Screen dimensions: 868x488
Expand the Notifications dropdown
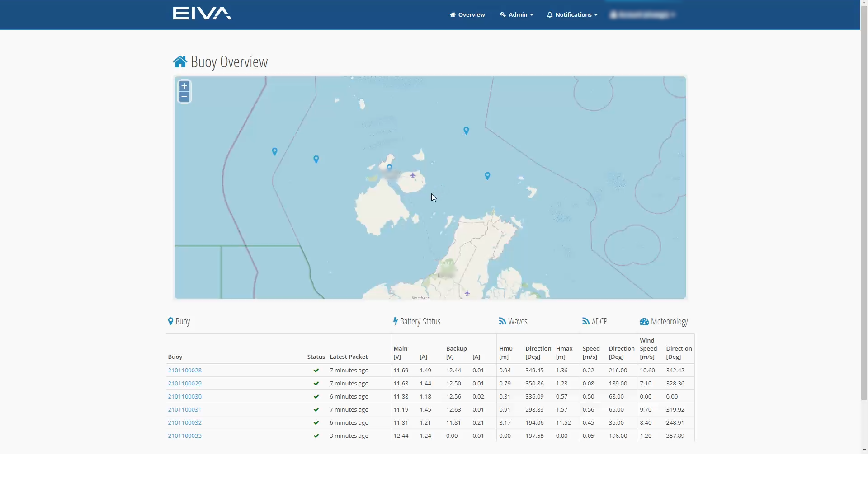coord(572,15)
